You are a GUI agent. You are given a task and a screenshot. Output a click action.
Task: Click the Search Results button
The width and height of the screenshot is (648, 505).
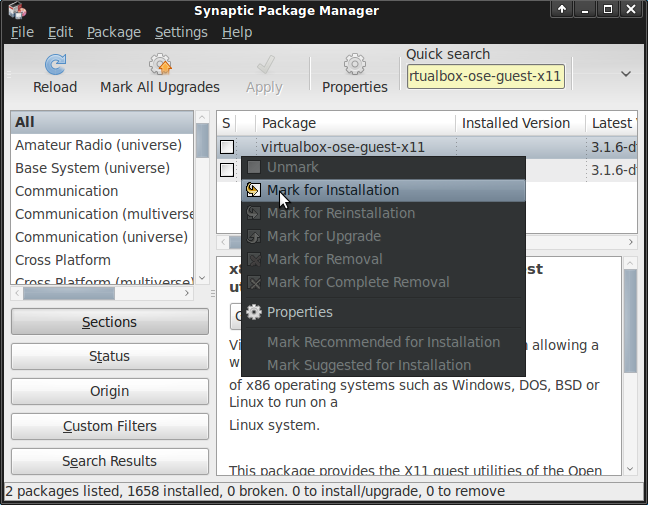(x=110, y=461)
